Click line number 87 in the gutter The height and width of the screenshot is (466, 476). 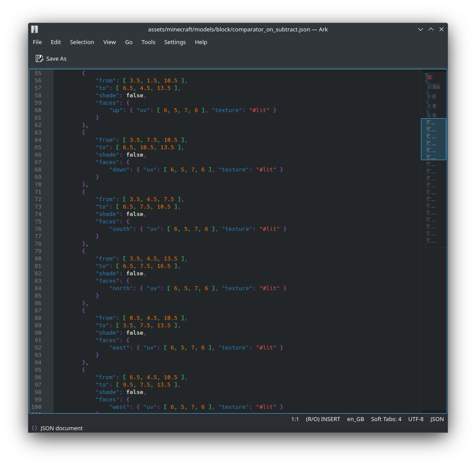pos(38,310)
